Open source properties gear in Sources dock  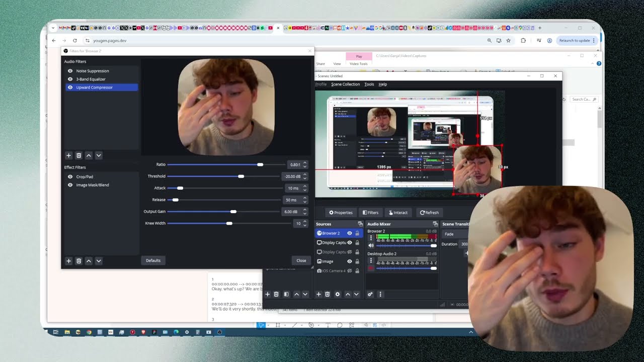coord(338,294)
